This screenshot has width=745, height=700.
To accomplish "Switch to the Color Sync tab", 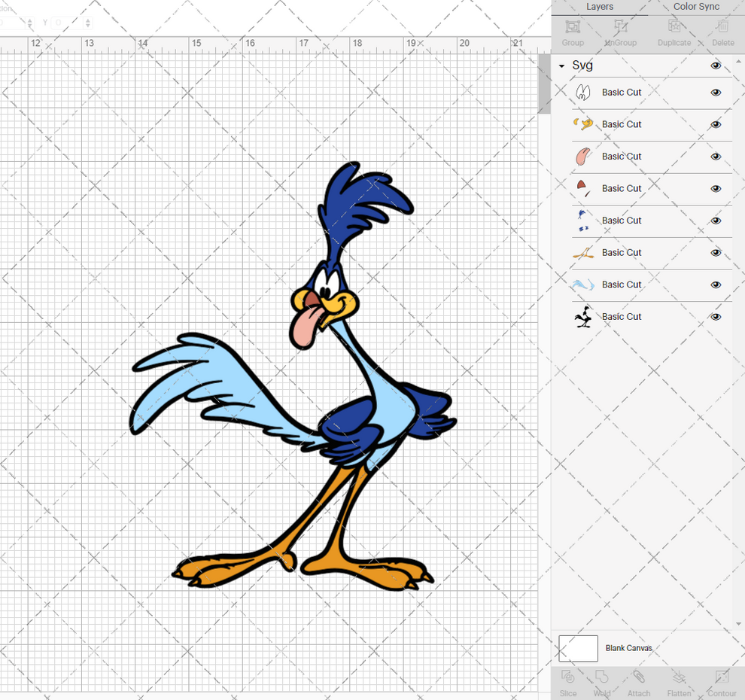I will 695,7.
